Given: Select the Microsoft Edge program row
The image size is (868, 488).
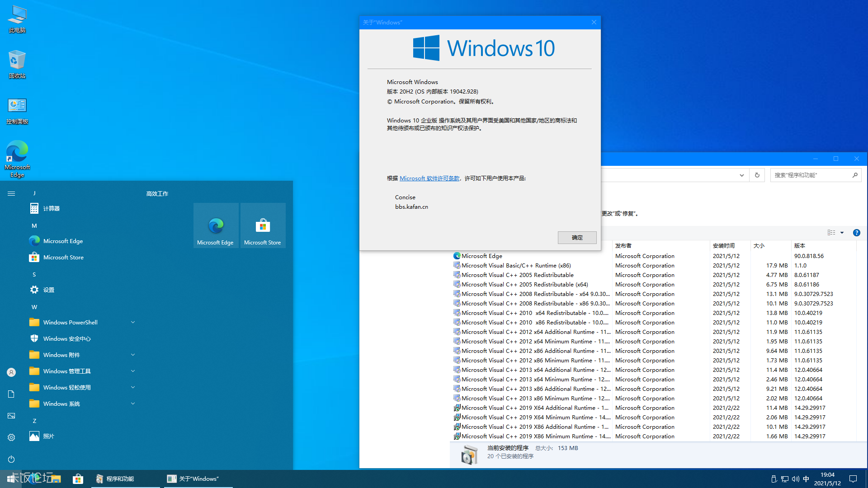Looking at the screenshot, I should pos(654,256).
